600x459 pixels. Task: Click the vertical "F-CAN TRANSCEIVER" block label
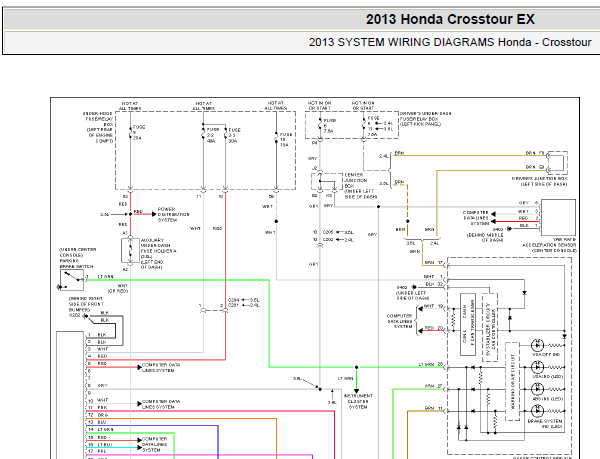(x=472, y=322)
